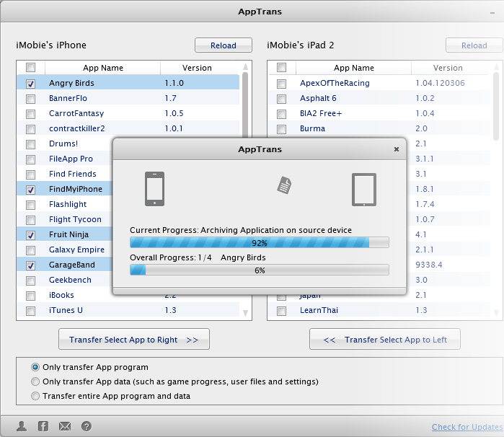This screenshot has width=504, height=437.
Task: Open the Facebook icon in bottom bar
Action: [43, 426]
